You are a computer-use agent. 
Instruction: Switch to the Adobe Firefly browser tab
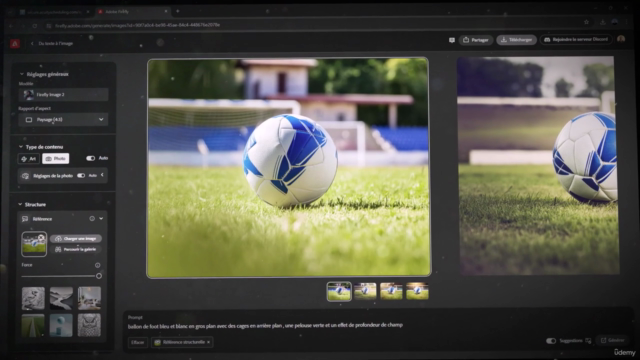pyautogui.click(x=133, y=11)
